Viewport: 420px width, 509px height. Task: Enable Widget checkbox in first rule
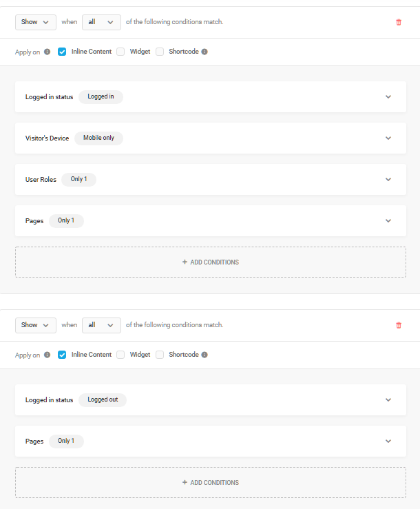coord(120,52)
